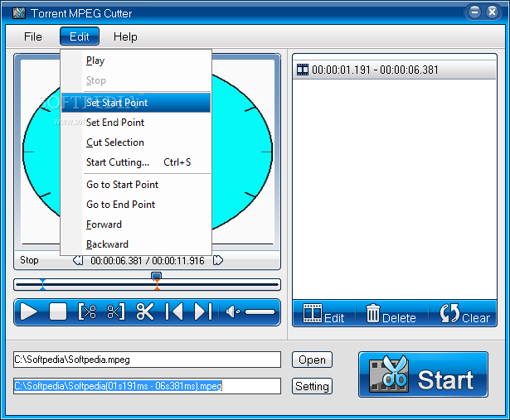The height and width of the screenshot is (420, 510).
Task: Open the Setting button
Action: pyautogui.click(x=312, y=386)
